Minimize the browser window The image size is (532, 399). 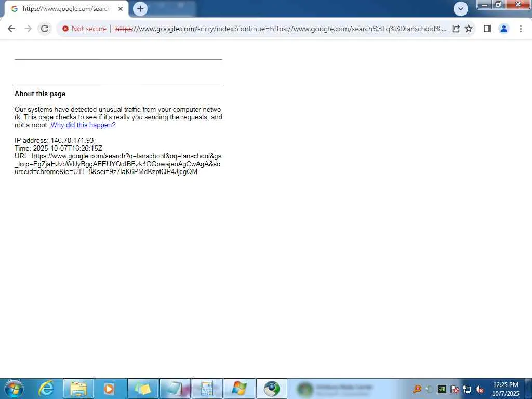point(485,5)
